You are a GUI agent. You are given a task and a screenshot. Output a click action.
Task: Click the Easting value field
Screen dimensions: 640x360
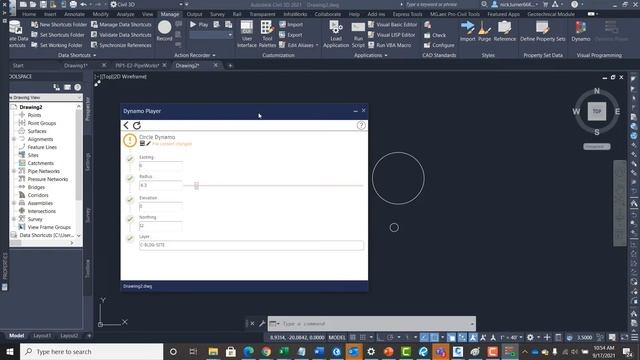pyautogui.click(x=160, y=166)
